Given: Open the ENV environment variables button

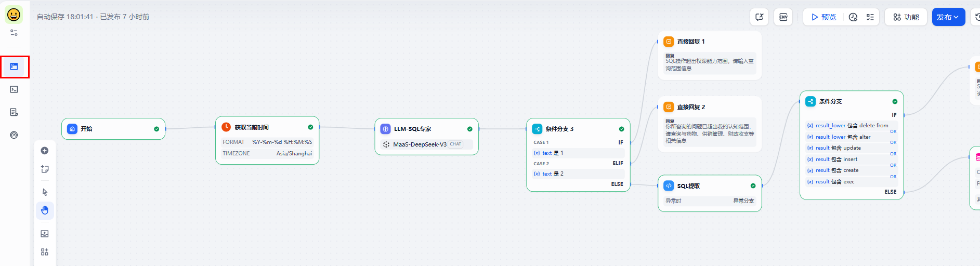Looking at the screenshot, I should [783, 17].
